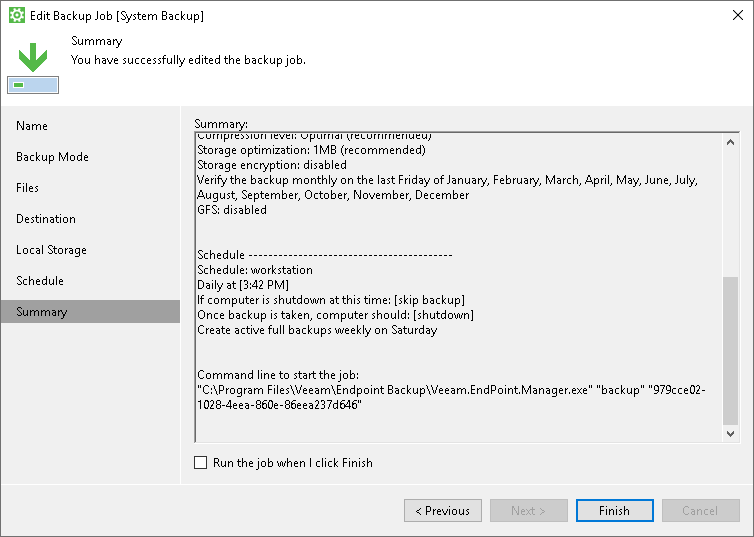Click the Veeam.EndPoint.Manager.exe command line path
The height and width of the screenshot is (537, 754).
click(452, 397)
